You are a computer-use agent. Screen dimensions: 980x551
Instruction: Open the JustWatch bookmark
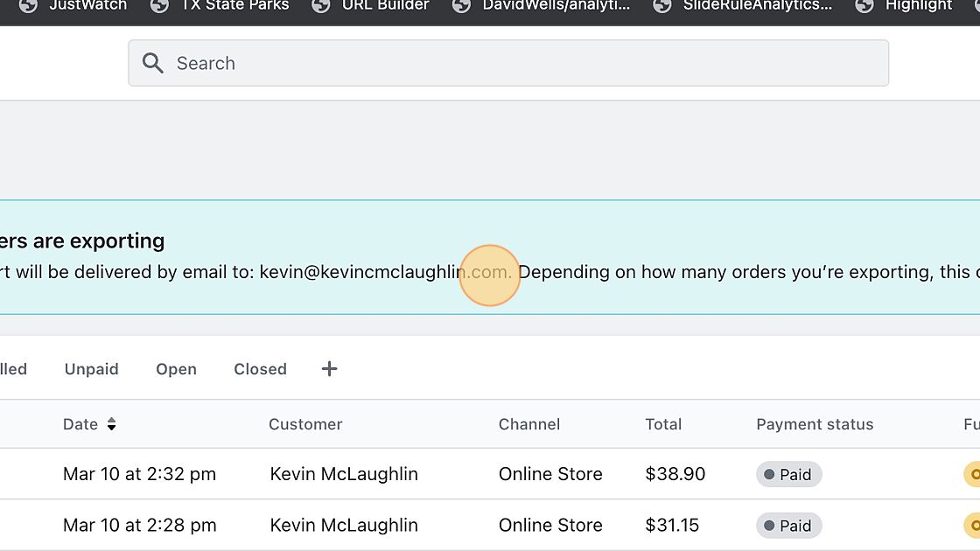tap(87, 6)
